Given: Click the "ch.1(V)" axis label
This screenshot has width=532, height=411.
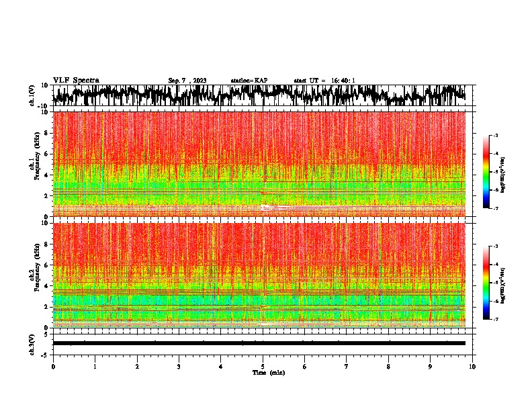Looking at the screenshot, I should [32, 95].
